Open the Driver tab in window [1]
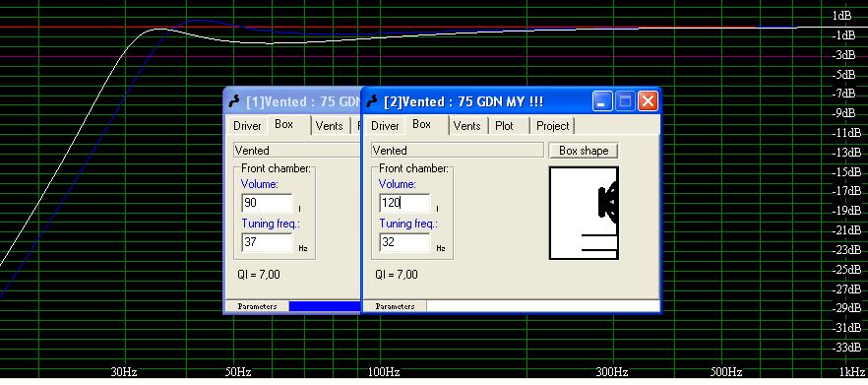 247,126
